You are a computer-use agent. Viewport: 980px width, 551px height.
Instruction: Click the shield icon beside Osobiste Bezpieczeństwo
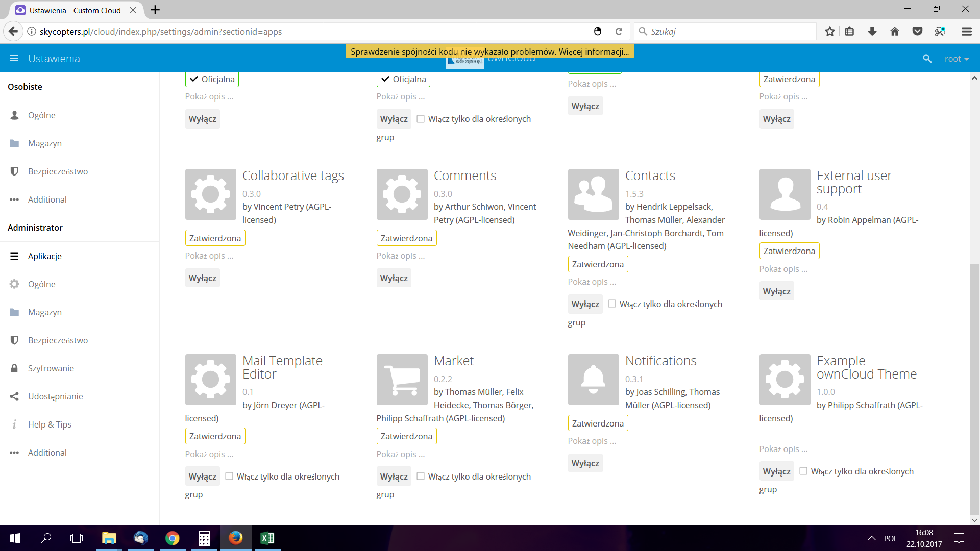14,171
